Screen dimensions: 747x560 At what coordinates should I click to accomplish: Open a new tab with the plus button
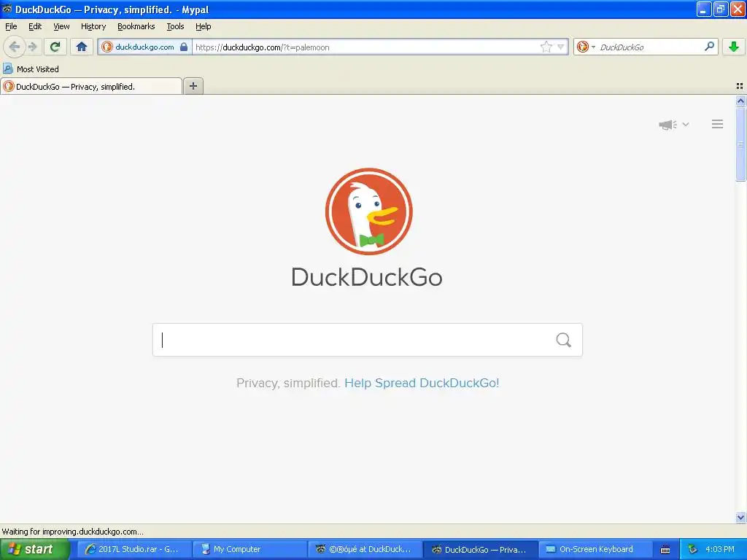[x=193, y=86]
